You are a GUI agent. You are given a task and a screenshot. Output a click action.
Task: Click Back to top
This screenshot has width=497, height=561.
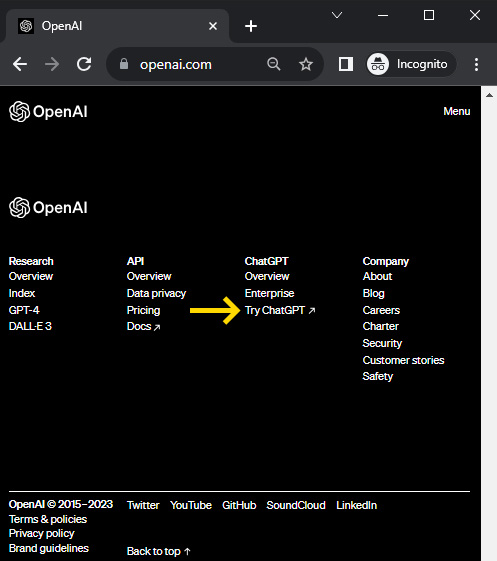(159, 551)
